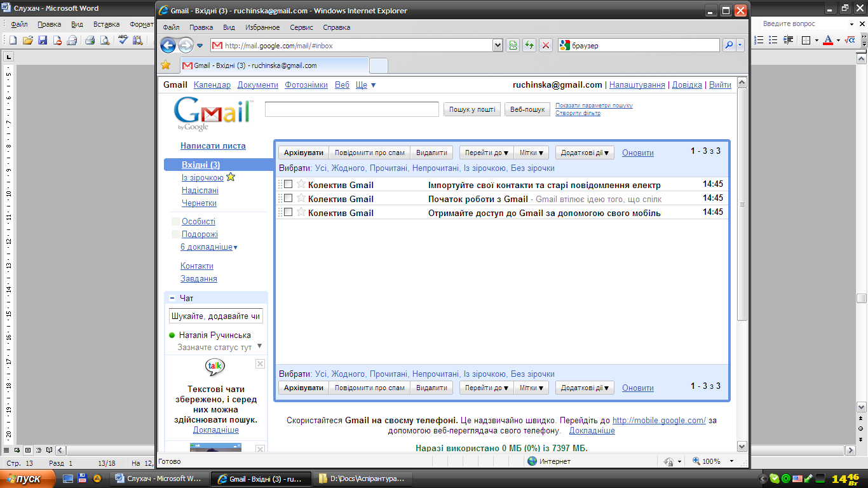Viewport: 868px width, 488px height.
Task: Click Numbered list icon in Word toolbar
Action: (x=759, y=40)
